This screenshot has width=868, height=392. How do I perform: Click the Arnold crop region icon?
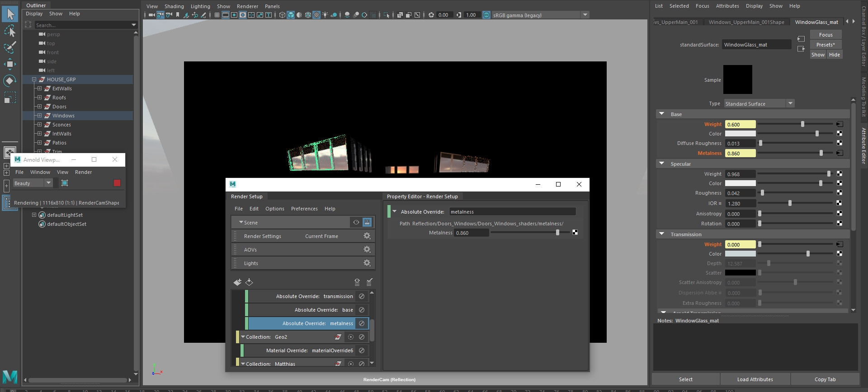[65, 183]
